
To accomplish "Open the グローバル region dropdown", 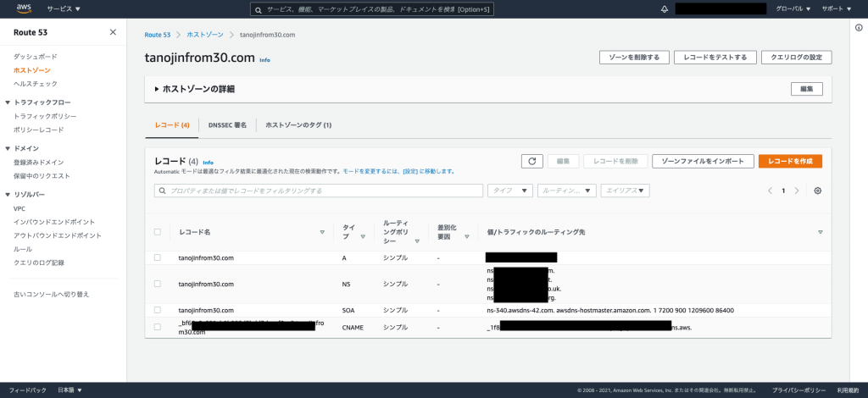I will (x=793, y=8).
